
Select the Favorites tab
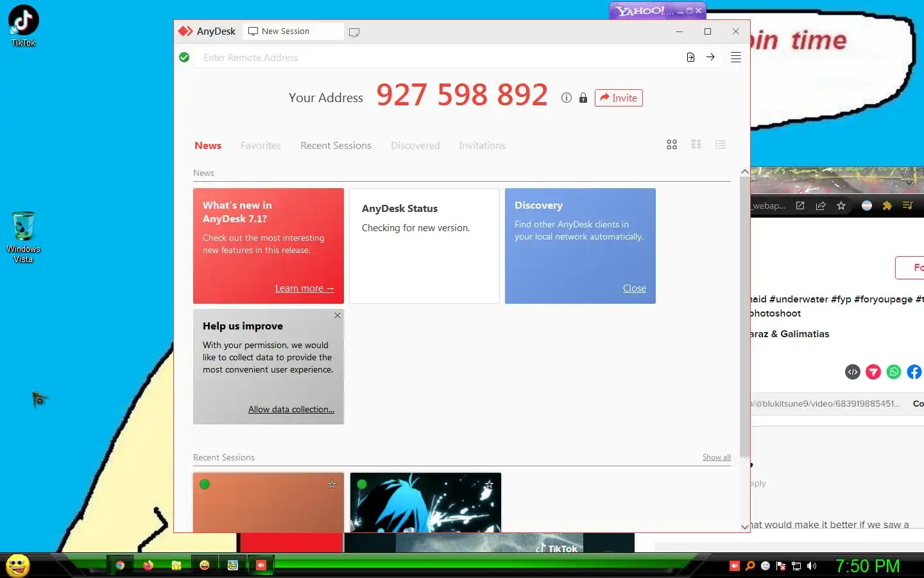click(261, 146)
